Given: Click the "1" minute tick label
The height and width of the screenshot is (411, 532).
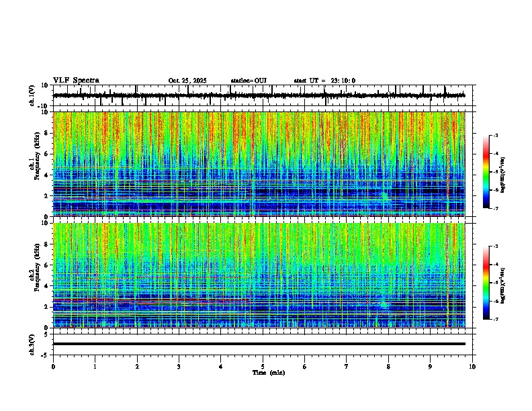Looking at the screenshot, I should [95, 367].
